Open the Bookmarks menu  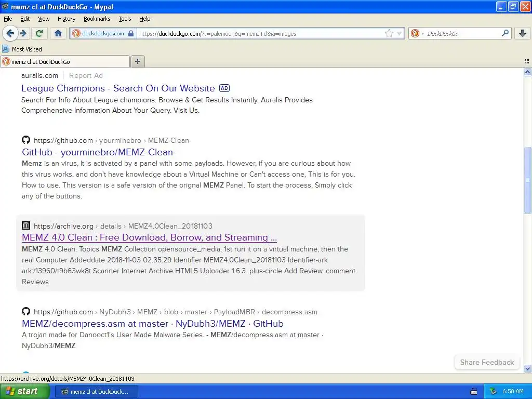(97, 19)
